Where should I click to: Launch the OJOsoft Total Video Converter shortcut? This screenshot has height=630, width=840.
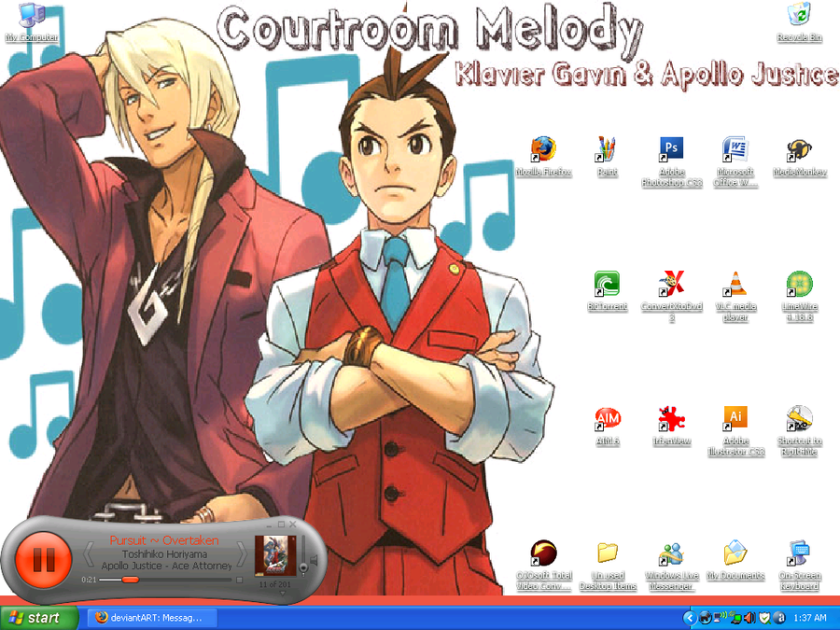[544, 566]
